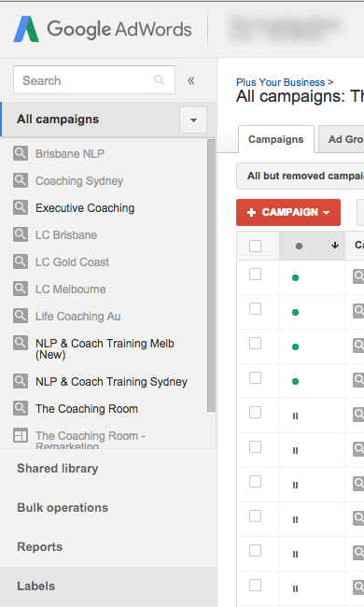Tick the checkbox in the fourth campaign row

pos(256,377)
